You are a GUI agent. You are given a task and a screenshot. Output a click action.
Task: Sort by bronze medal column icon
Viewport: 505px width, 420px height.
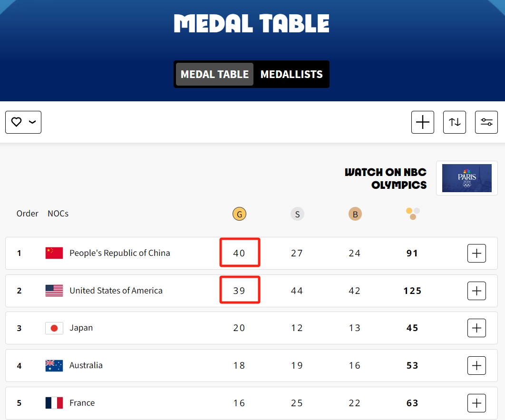pos(355,214)
